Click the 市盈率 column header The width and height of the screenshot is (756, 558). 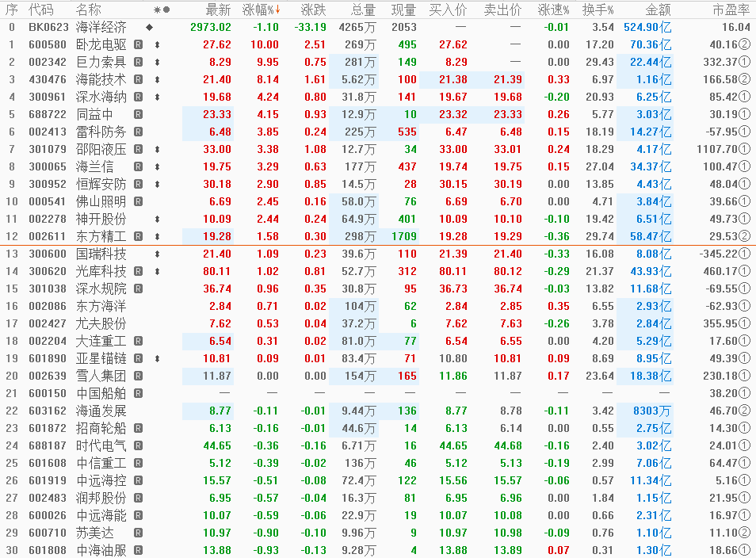coord(731,10)
